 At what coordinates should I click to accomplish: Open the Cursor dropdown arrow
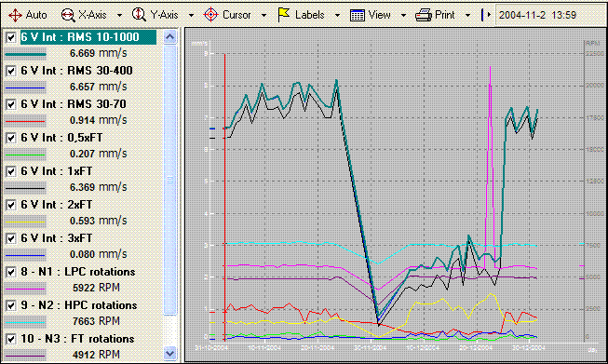pyautogui.click(x=264, y=16)
